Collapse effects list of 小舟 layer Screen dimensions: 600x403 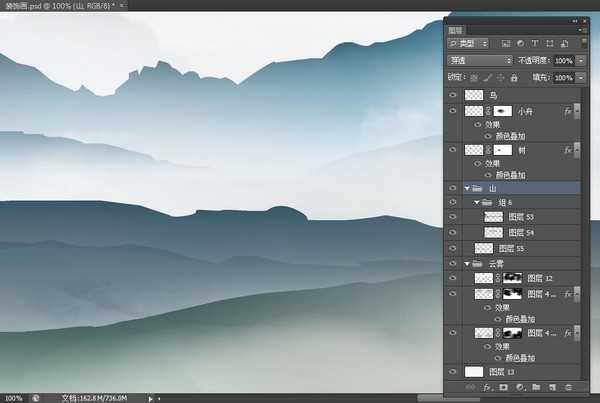pos(577,111)
